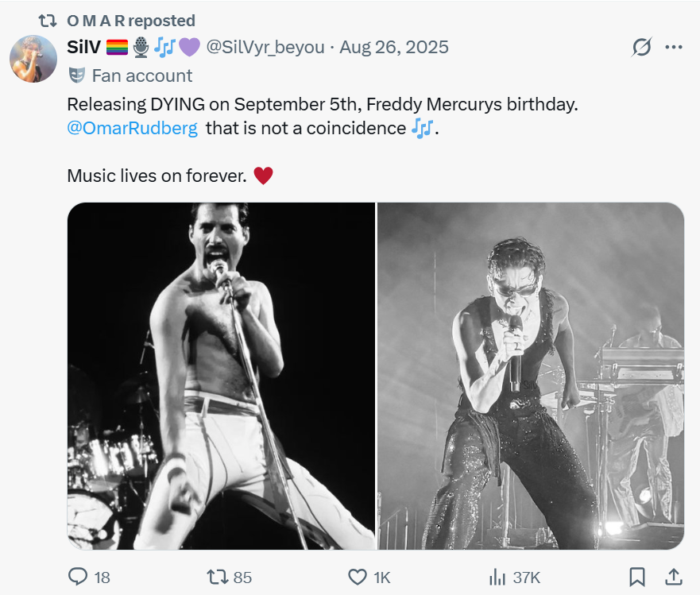Open the @SilVyr_beyou handle link
The image size is (700, 595).
point(265,48)
